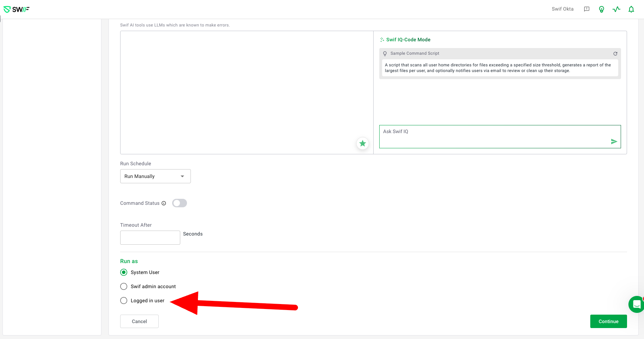Image resolution: width=644 pixels, height=339 pixels.
Task: Open the live chat support bubble
Action: coord(636,304)
